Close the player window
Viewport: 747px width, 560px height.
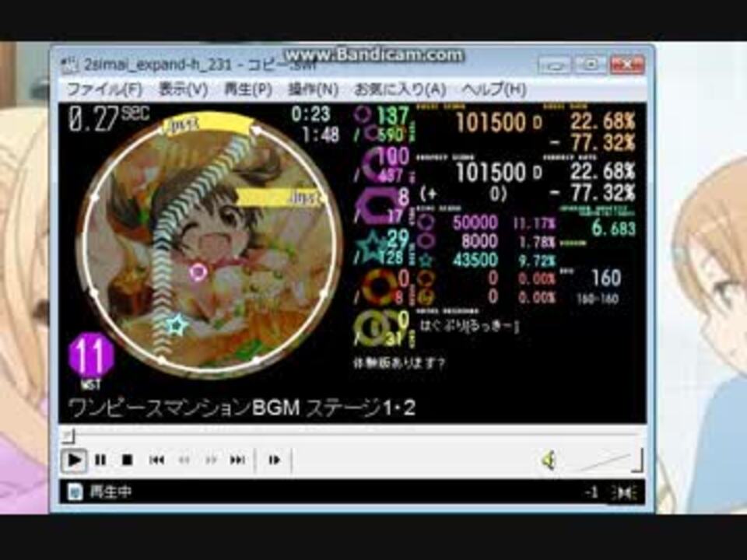point(627,65)
